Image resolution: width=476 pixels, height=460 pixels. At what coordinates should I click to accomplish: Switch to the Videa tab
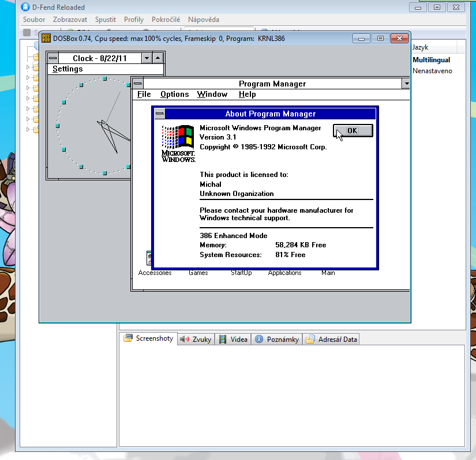(233, 340)
